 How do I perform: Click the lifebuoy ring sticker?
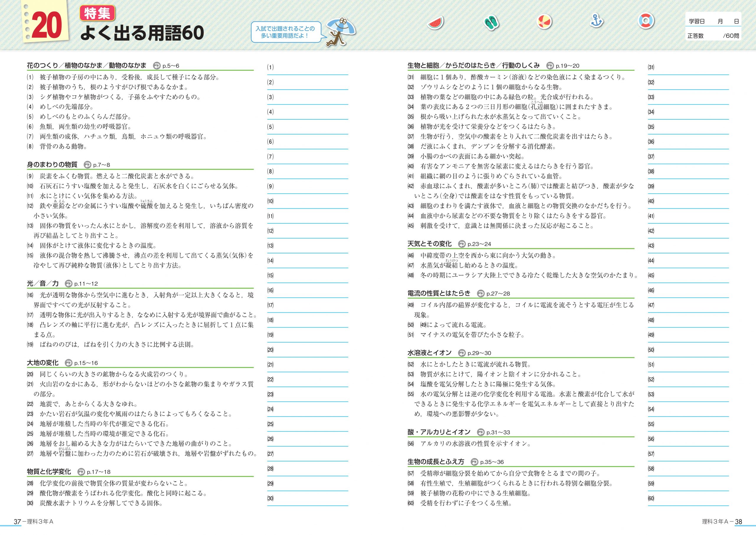646,21
